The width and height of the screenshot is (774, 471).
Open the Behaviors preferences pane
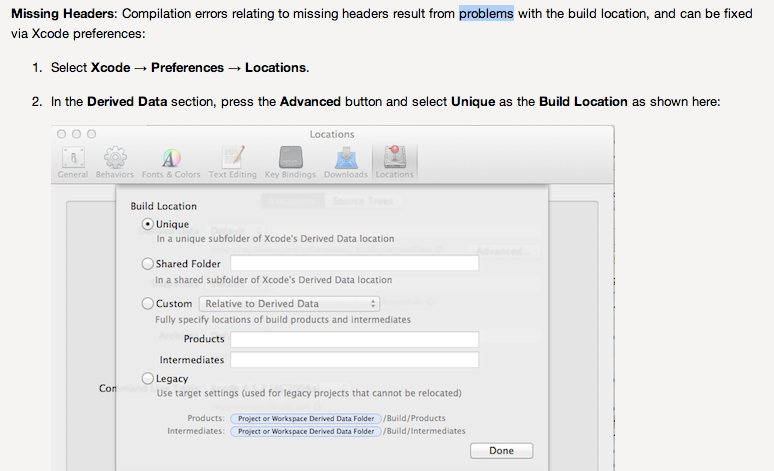tap(115, 162)
